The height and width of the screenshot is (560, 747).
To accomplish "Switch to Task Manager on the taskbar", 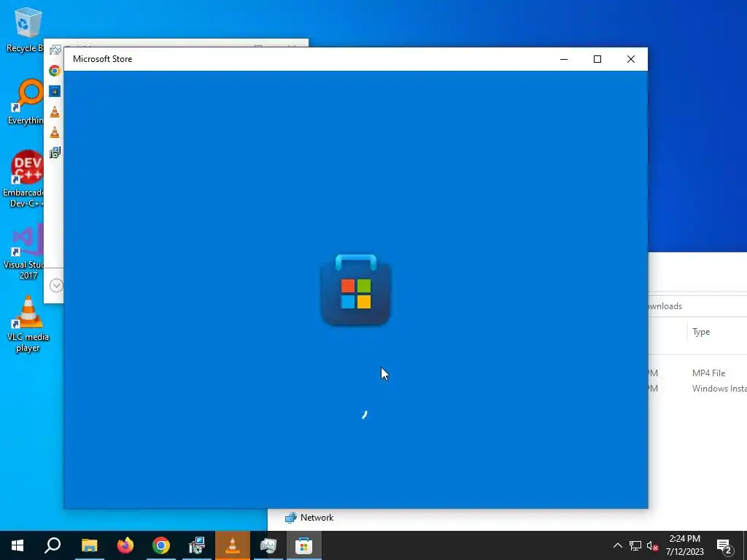I will (x=268, y=545).
